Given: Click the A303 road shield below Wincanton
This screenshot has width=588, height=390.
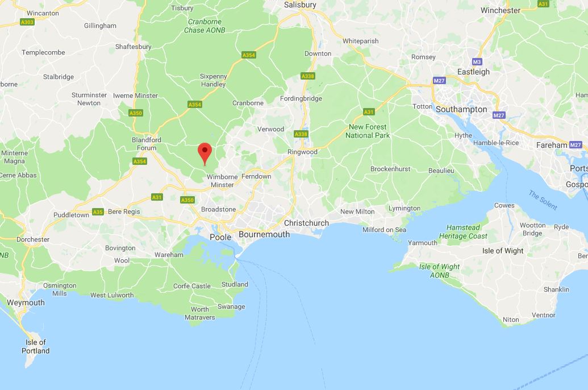Looking at the screenshot, I should [x=27, y=22].
